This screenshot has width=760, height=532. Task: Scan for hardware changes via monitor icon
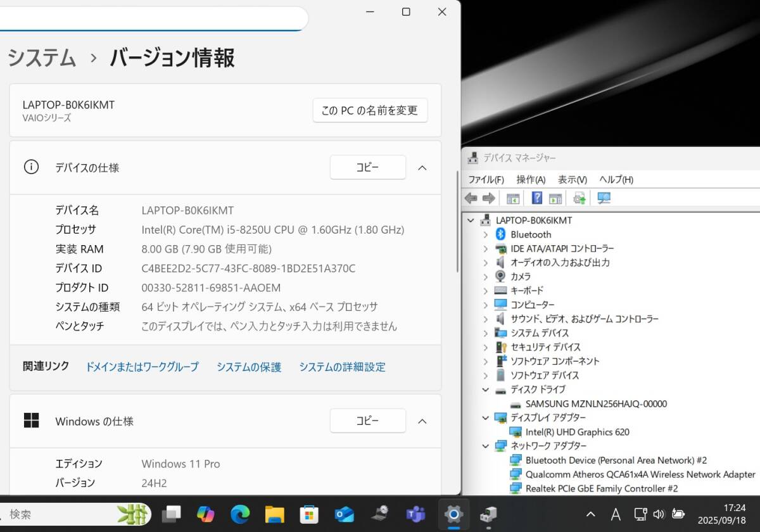point(604,198)
